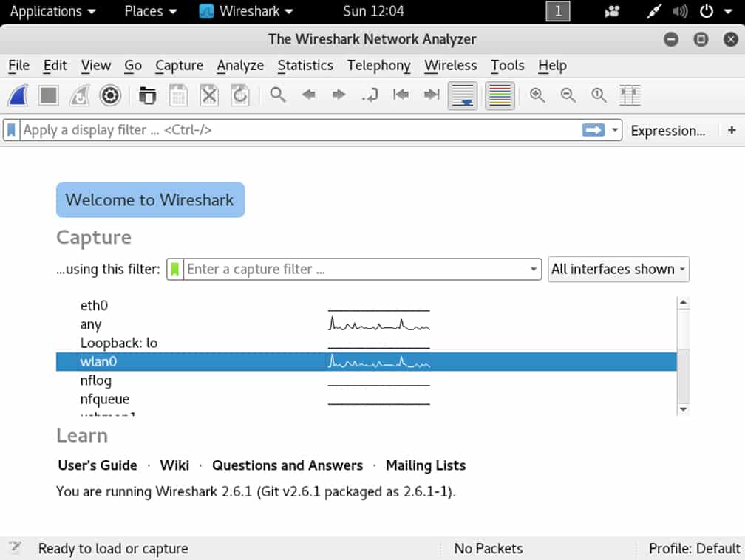Viewport: 745px width, 560px height.
Task: Click the find packet magnifier icon
Action: (x=278, y=95)
